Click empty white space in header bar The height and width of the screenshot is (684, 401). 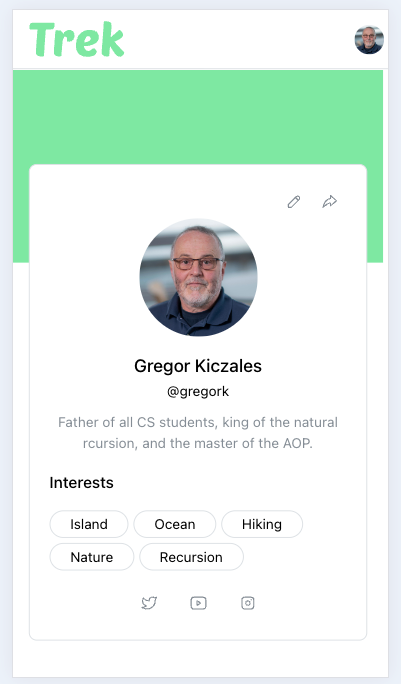point(239,40)
